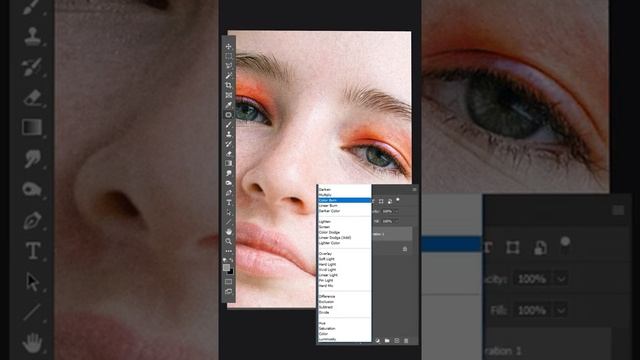Choose Luminosity blend mode
The image size is (640, 360).
pyautogui.click(x=327, y=339)
